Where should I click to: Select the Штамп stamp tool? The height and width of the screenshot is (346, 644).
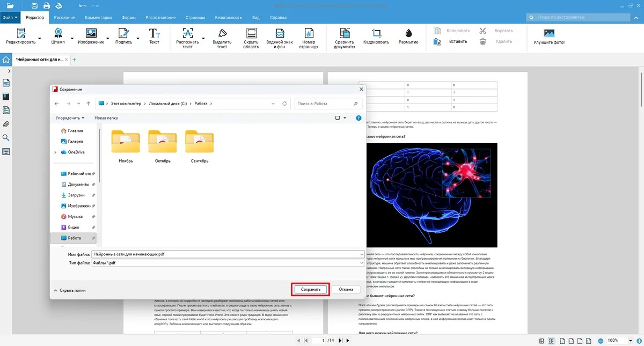[x=58, y=36]
